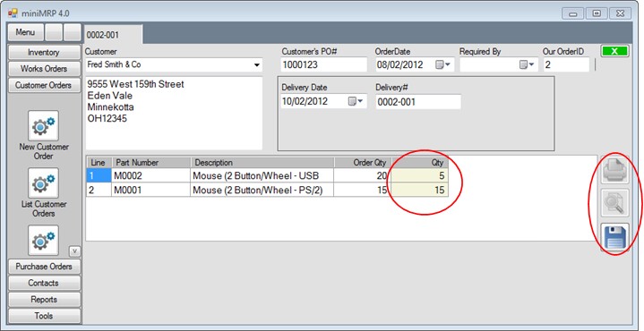Open the Delivery Date calendar dropdown
Viewport: 644px width, 331px height.
coord(356,102)
